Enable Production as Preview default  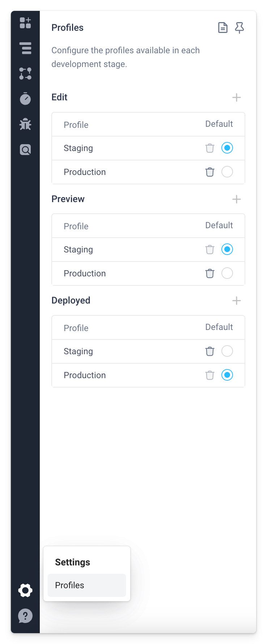[x=227, y=273]
